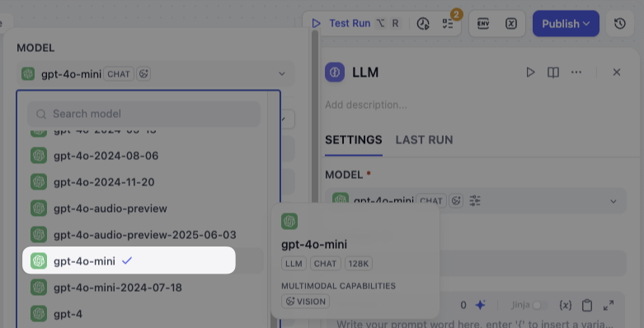Click the VISION capability tag in tooltip
This screenshot has height=328, width=644.
coord(305,302)
